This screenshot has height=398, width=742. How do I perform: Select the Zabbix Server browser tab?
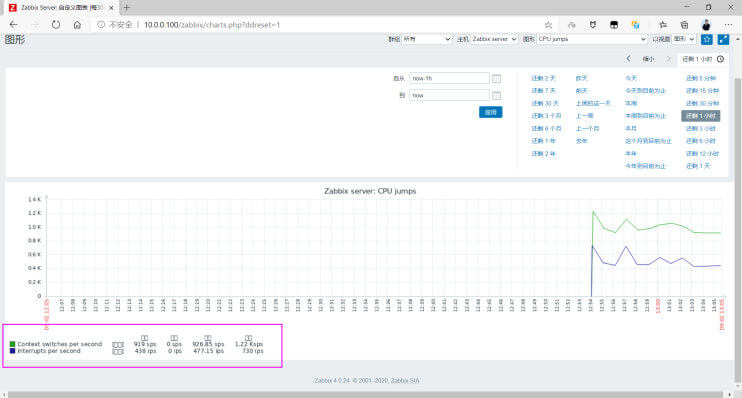62,8
